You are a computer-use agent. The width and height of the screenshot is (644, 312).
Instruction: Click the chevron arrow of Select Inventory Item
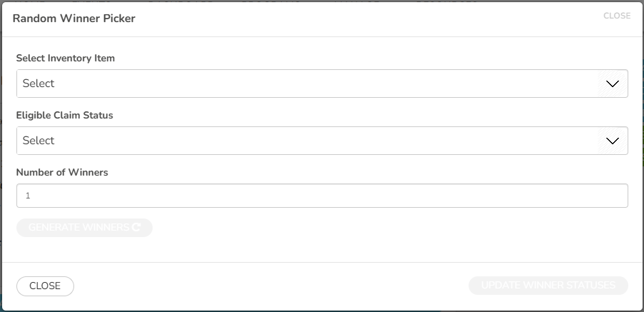tap(613, 84)
